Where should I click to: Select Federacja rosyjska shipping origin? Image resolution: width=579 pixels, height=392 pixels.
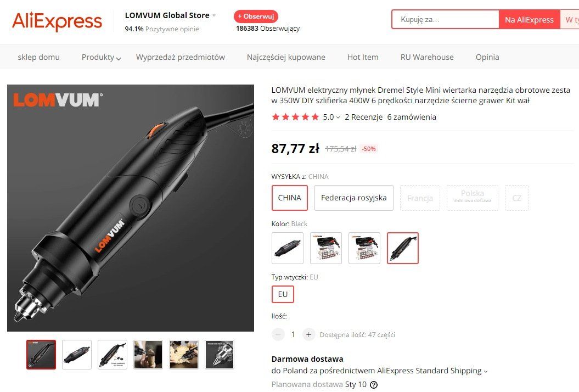pos(354,198)
